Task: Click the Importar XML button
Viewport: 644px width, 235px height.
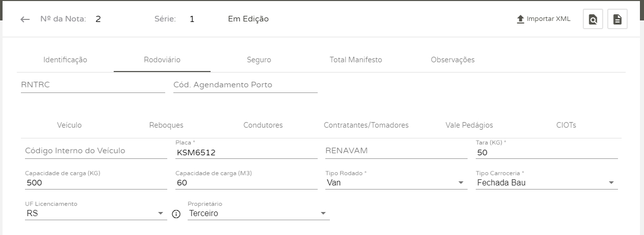Action: (548, 19)
